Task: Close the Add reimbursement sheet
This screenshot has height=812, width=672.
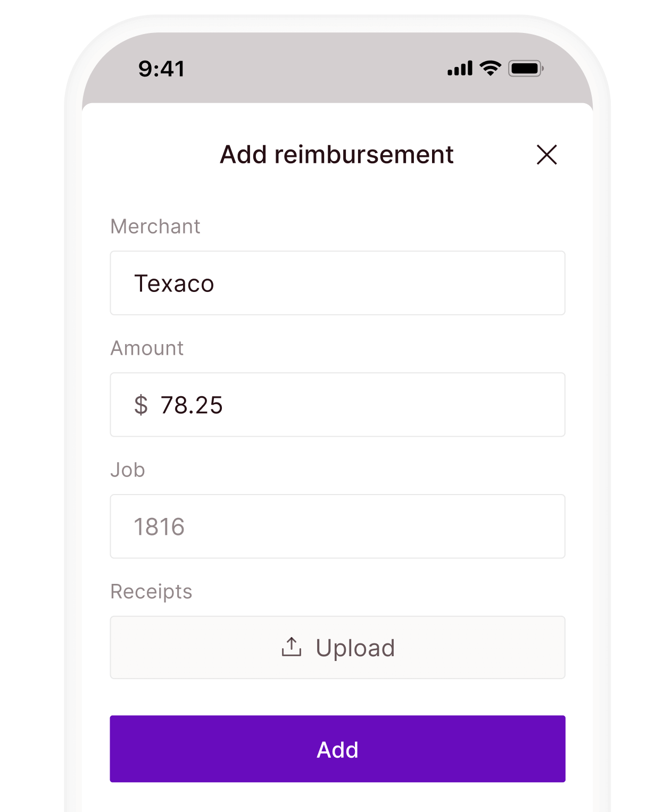Action: point(546,155)
